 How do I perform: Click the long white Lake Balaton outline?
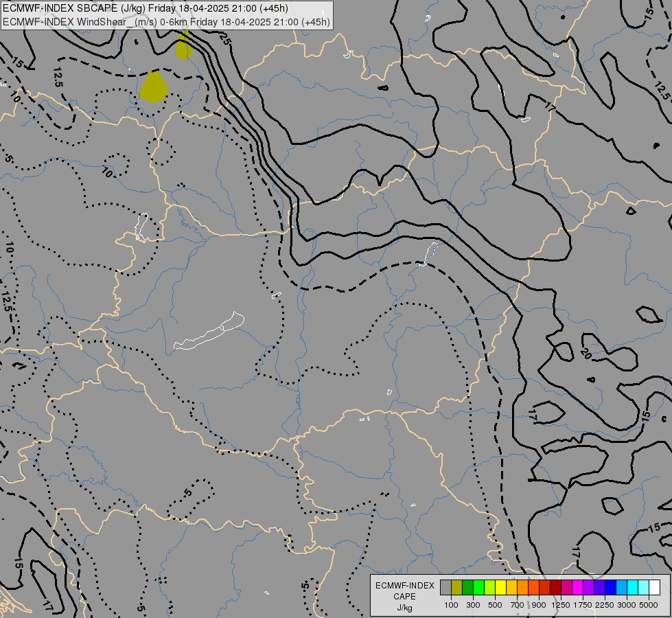[x=209, y=332]
